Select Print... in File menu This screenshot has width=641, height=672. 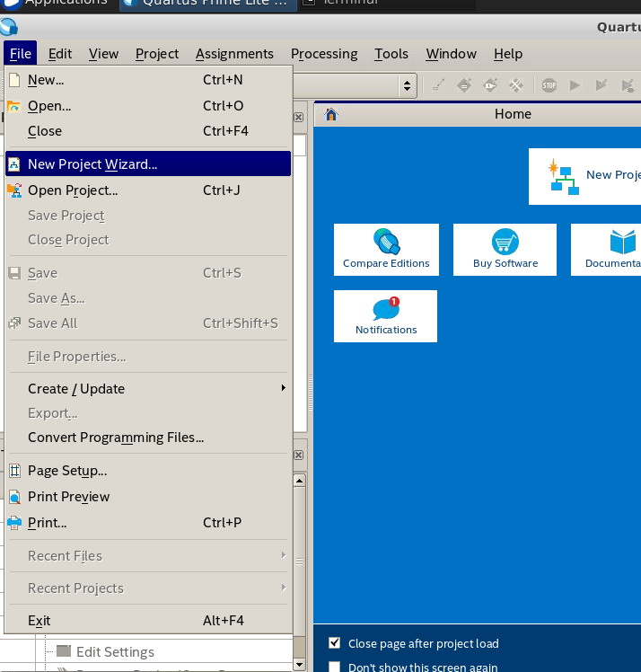coord(148,523)
